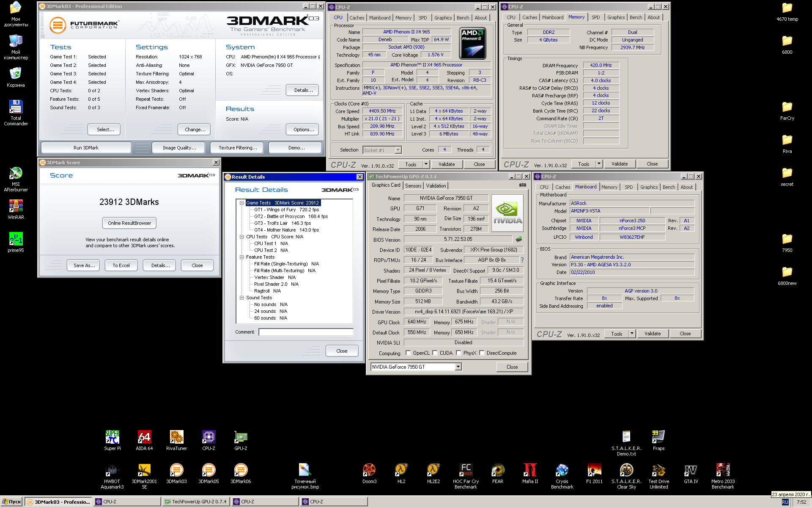Select the Doom3 game icon
The height and width of the screenshot is (508, 812).
click(x=369, y=473)
